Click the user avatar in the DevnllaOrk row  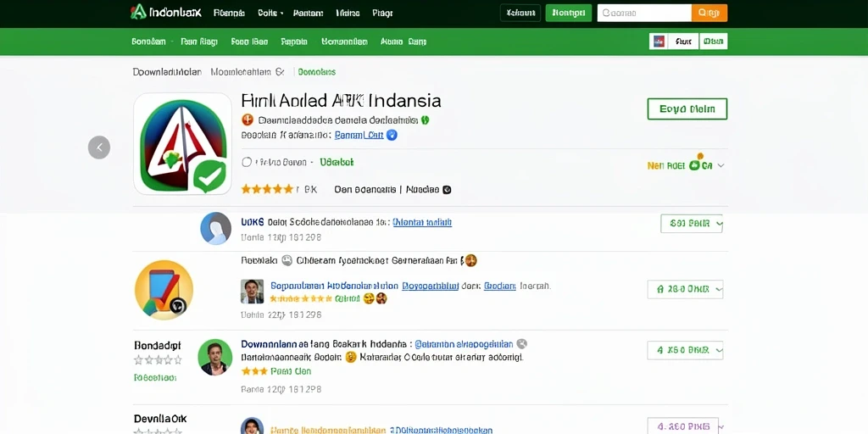pos(252,427)
